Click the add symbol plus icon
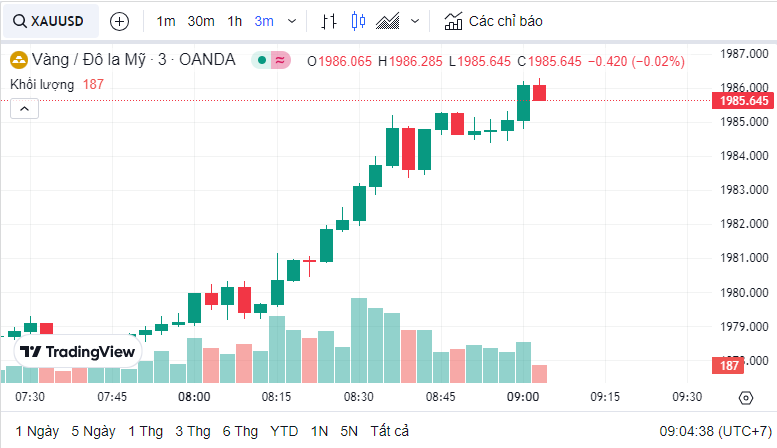 point(119,21)
